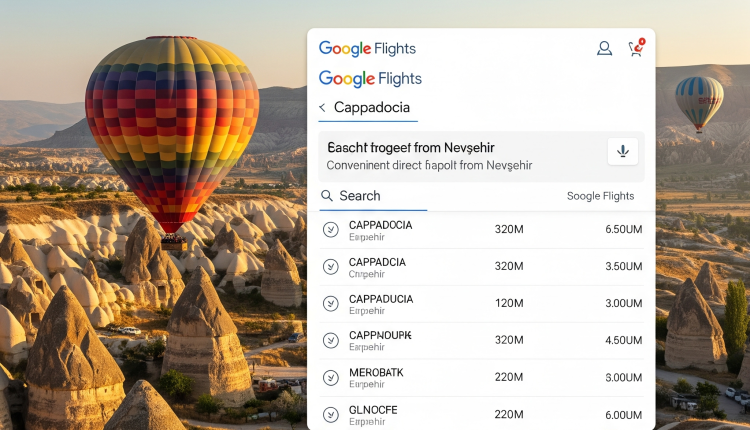Open the shopping cart with notification badge

click(635, 48)
